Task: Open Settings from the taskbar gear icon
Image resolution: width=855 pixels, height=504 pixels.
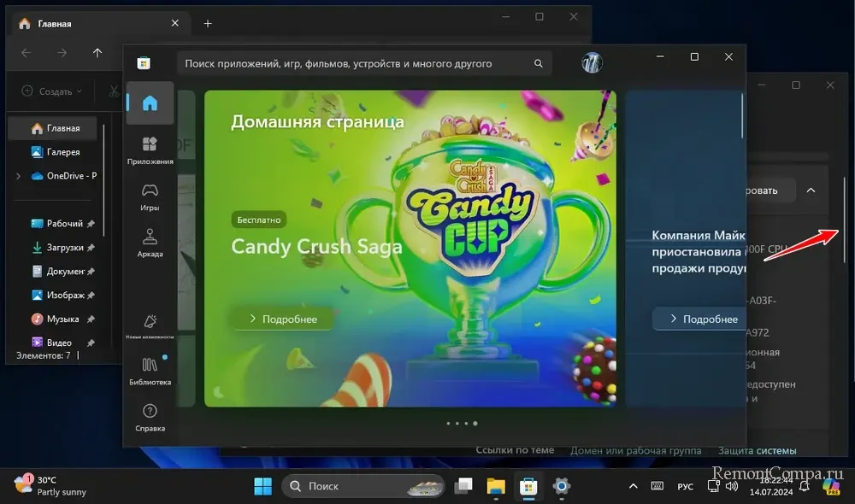Action: pyautogui.click(x=561, y=486)
